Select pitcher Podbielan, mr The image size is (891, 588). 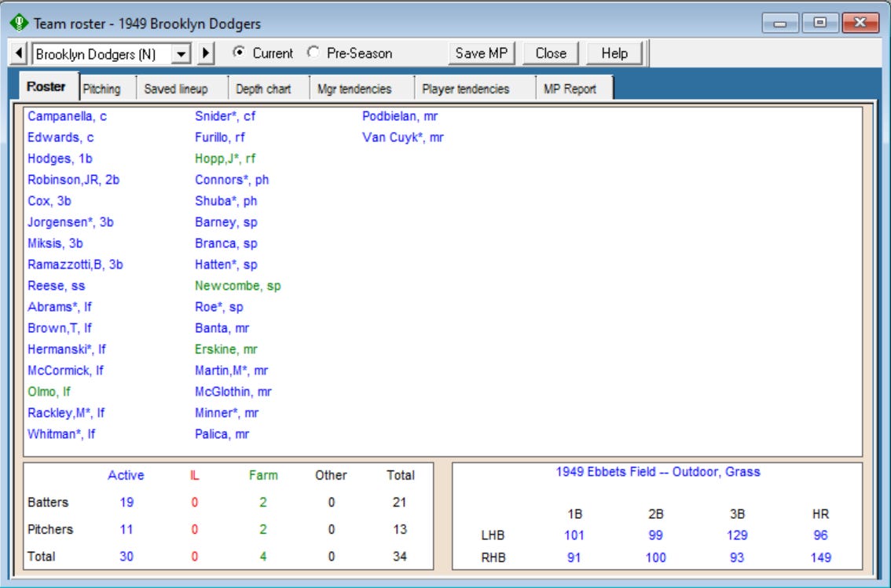tap(400, 116)
